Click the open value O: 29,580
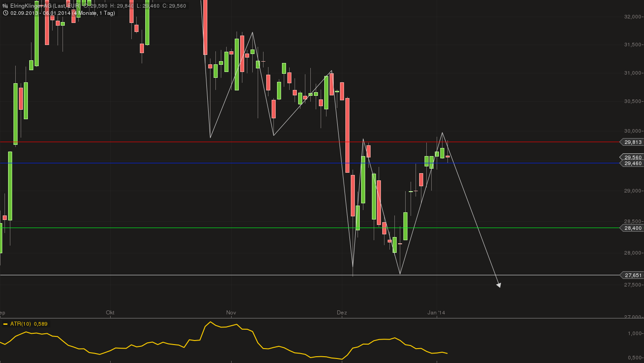 [x=95, y=6]
